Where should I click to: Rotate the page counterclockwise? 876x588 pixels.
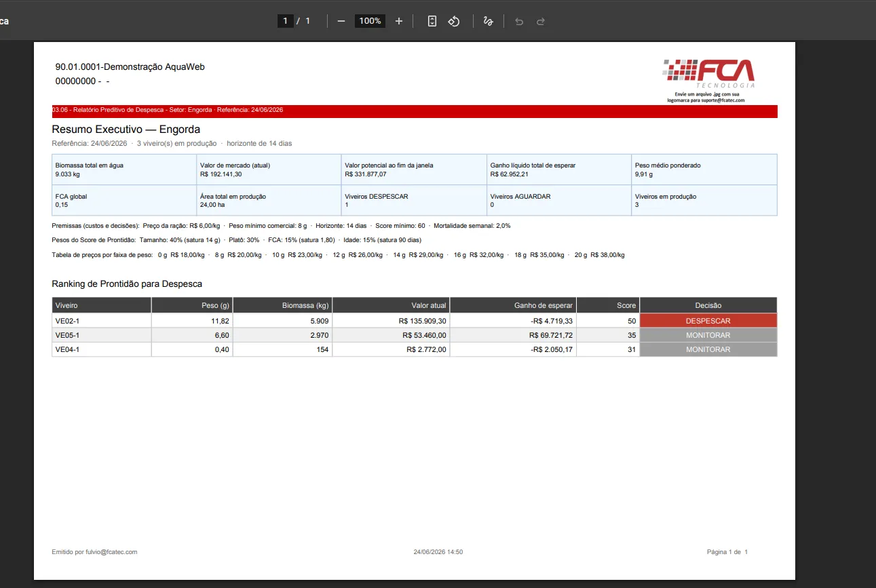pyautogui.click(x=454, y=21)
